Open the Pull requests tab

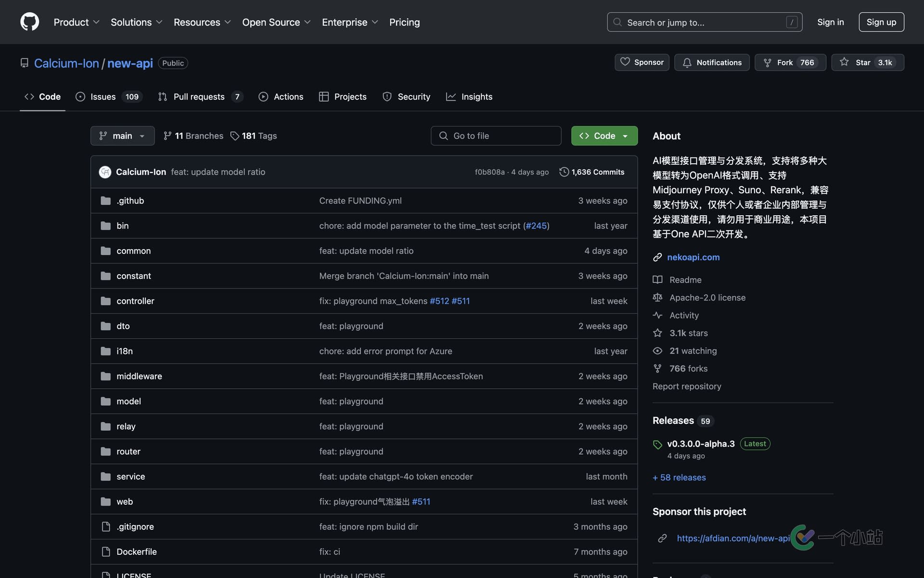tap(200, 97)
